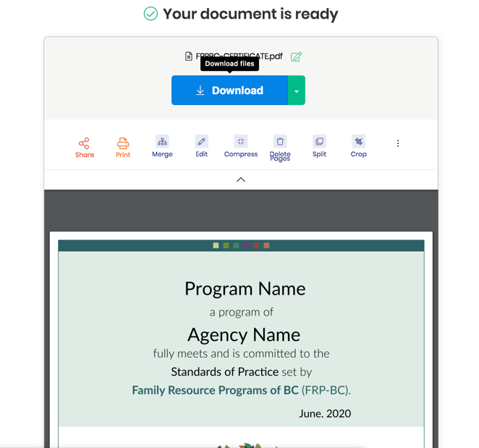This screenshot has height=448, width=479.
Task: Choose the Compress tool
Action: 241,142
